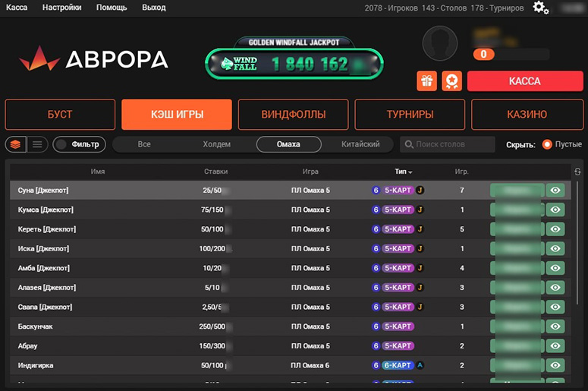588x391 pixels.
Task: Watch the Суна [Джекпот] table via eye icon
Action: click(555, 191)
